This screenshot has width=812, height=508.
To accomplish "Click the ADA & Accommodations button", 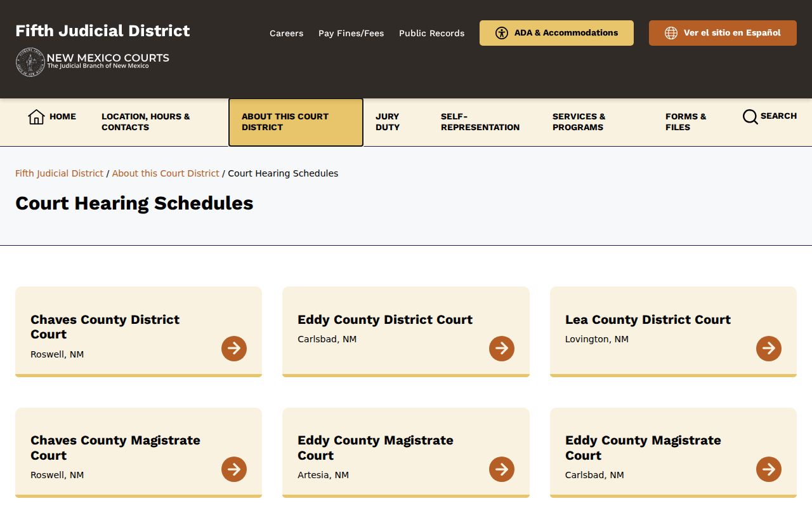I will 556,33.
